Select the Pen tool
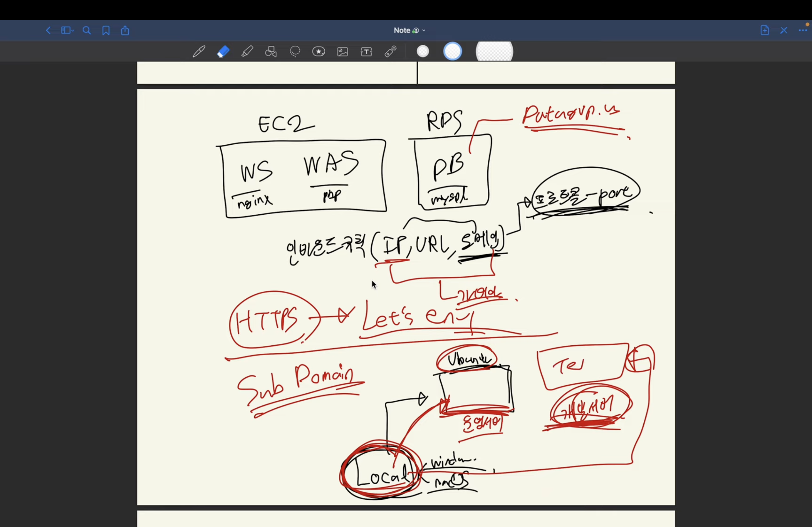Viewport: 812px width, 527px height. tap(199, 52)
